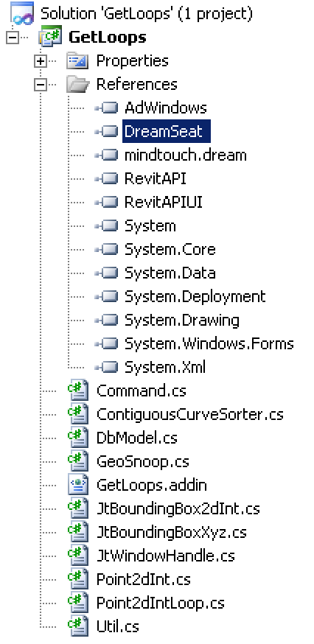The height and width of the screenshot is (644, 314).
Task: Click the Command.cs file icon
Action: coord(78,391)
